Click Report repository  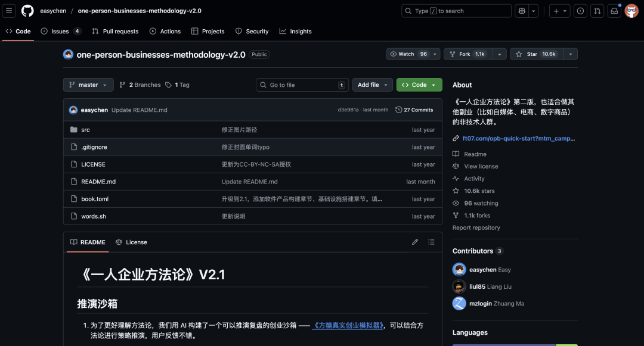pos(476,227)
